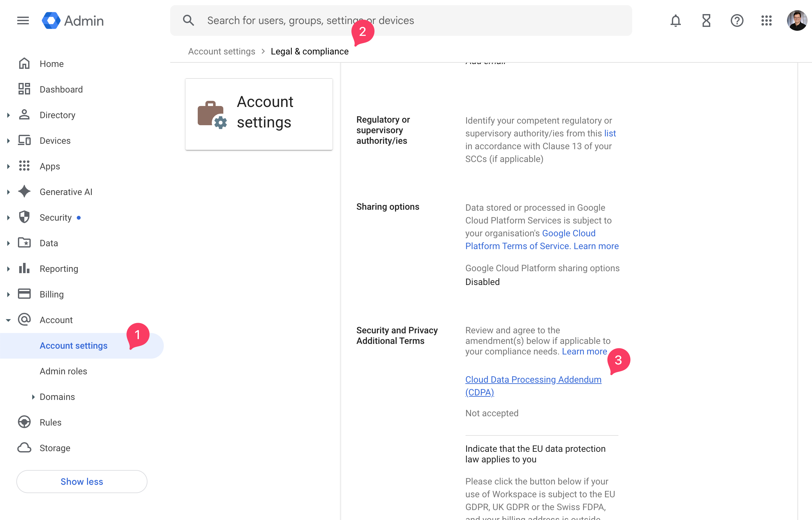Open the Cloud Data Processing Addendum link
The height and width of the screenshot is (520, 812).
click(533, 386)
